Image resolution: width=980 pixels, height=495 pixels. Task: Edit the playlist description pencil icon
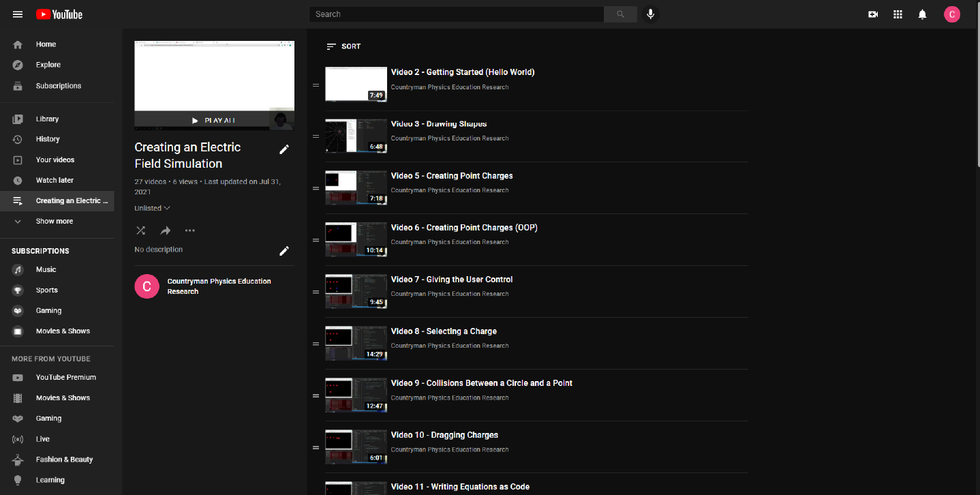(x=284, y=251)
